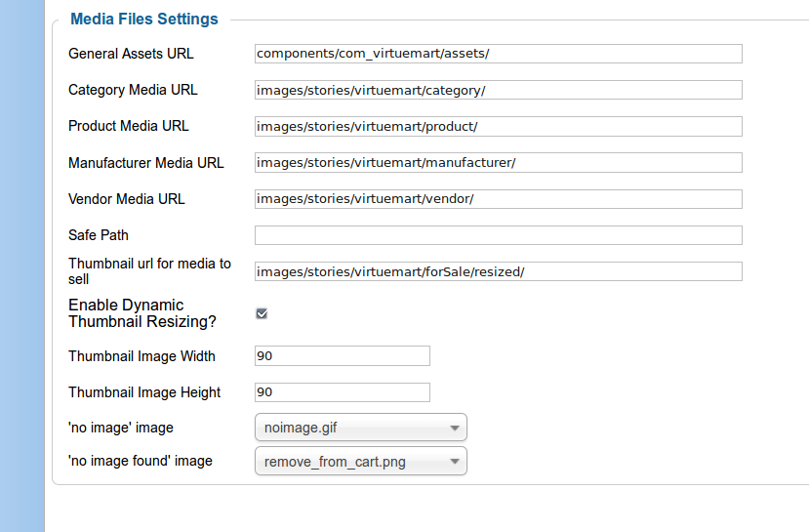Open the 'no image found' image dropdown
The height and width of the screenshot is (532, 809).
(361, 461)
